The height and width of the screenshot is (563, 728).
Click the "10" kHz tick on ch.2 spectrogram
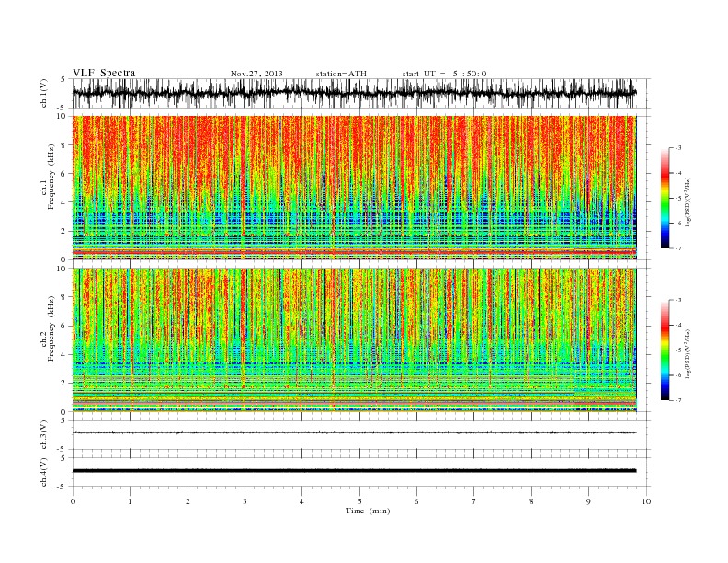pyautogui.click(x=62, y=269)
